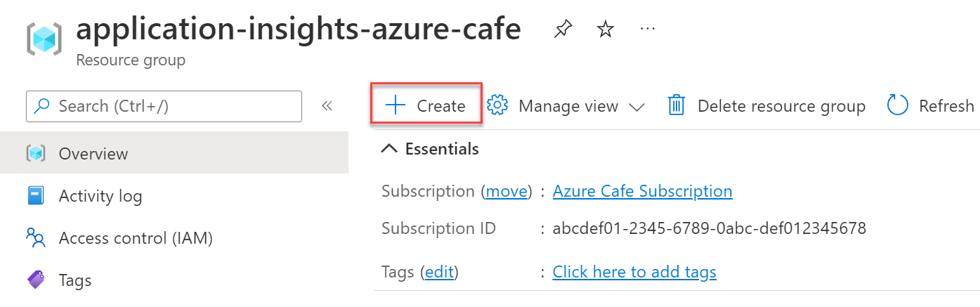980x307 pixels.
Task: Expand the Manage view dropdown arrow
Action: [x=636, y=107]
